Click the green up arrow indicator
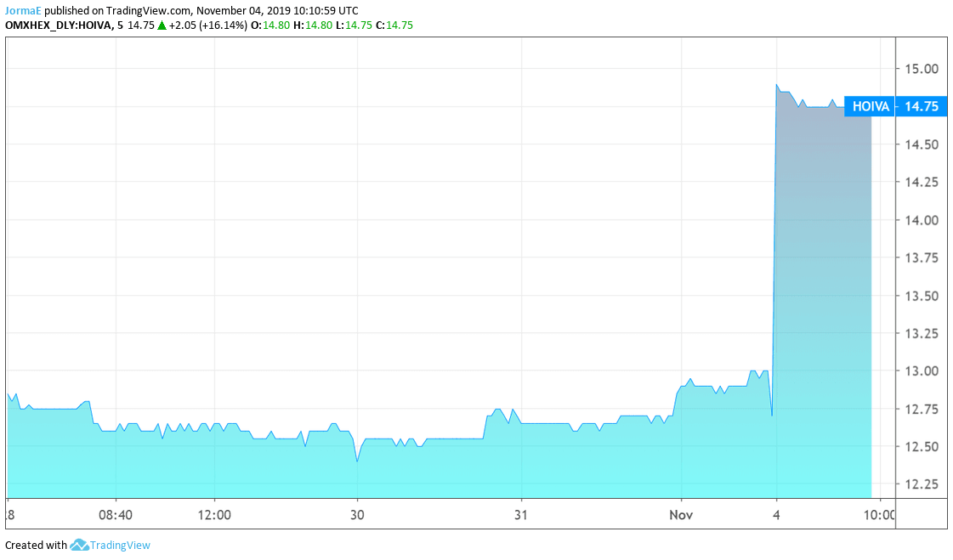The image size is (953, 560). 162,25
